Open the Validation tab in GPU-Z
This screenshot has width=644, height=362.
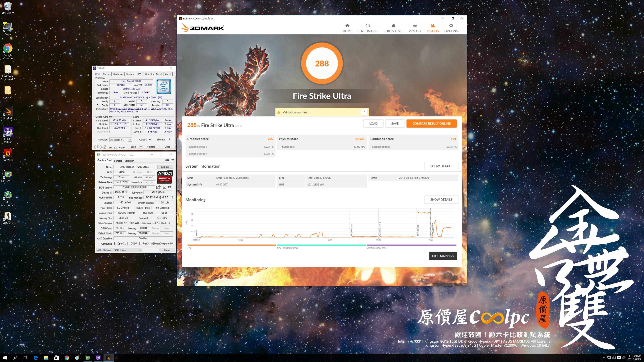[129, 161]
